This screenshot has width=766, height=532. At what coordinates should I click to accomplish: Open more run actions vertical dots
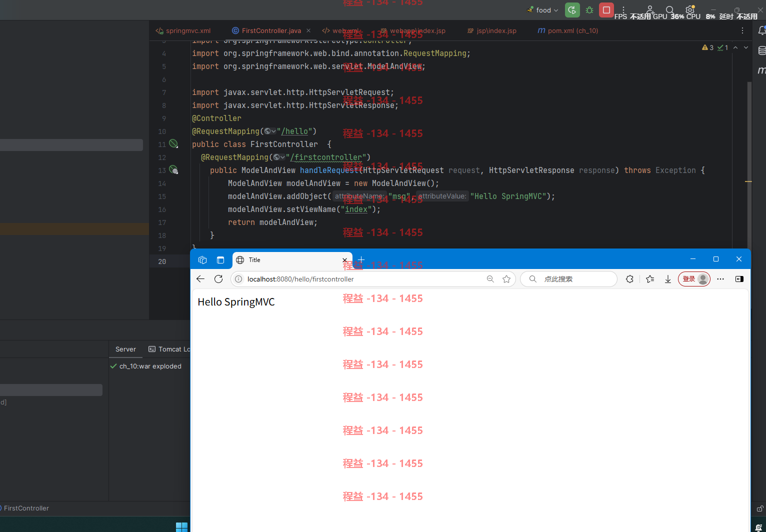pyautogui.click(x=623, y=10)
